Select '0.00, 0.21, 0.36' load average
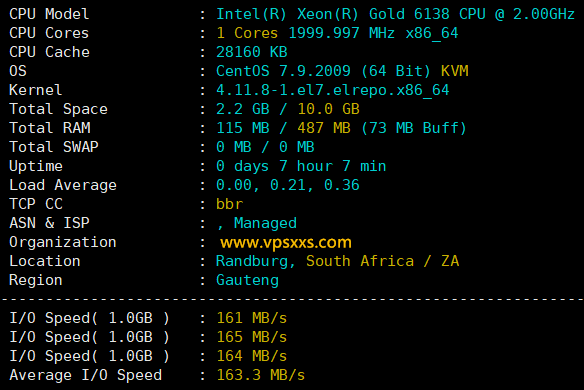 [x=288, y=185]
